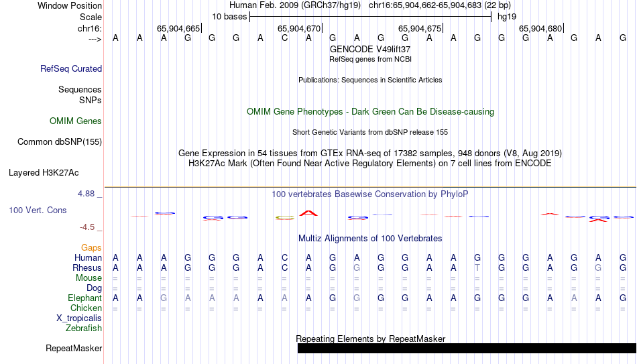The width and height of the screenshot is (637, 364).
Task: Click the -4.5 PhyloP lower scale value
Action: point(87,227)
